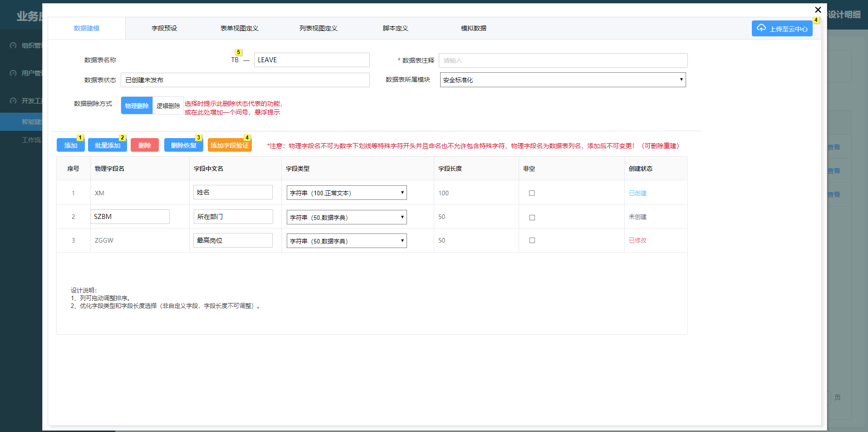Open the field type dropdown for 最高岗位 row
The image size is (868, 432).
347,241
